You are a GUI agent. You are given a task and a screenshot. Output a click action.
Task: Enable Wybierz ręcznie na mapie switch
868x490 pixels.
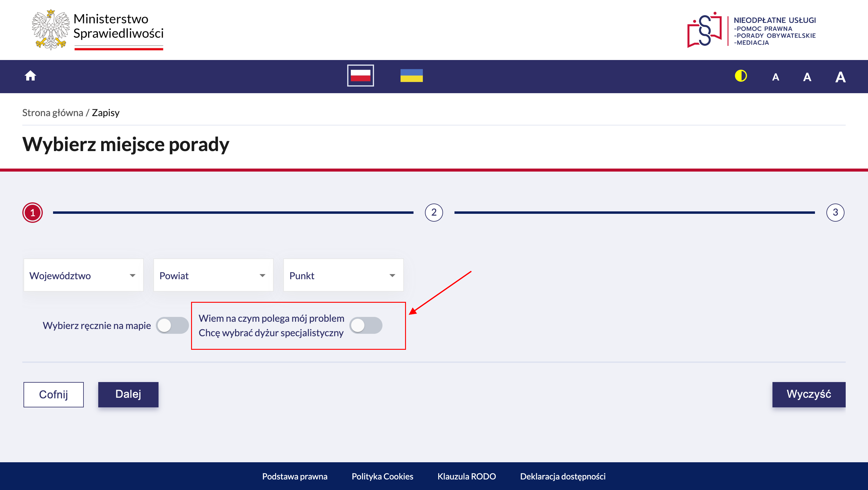tap(172, 325)
